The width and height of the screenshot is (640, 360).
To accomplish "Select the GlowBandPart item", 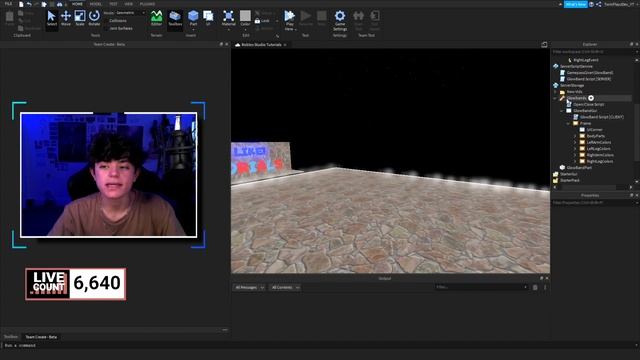I will click(579, 168).
